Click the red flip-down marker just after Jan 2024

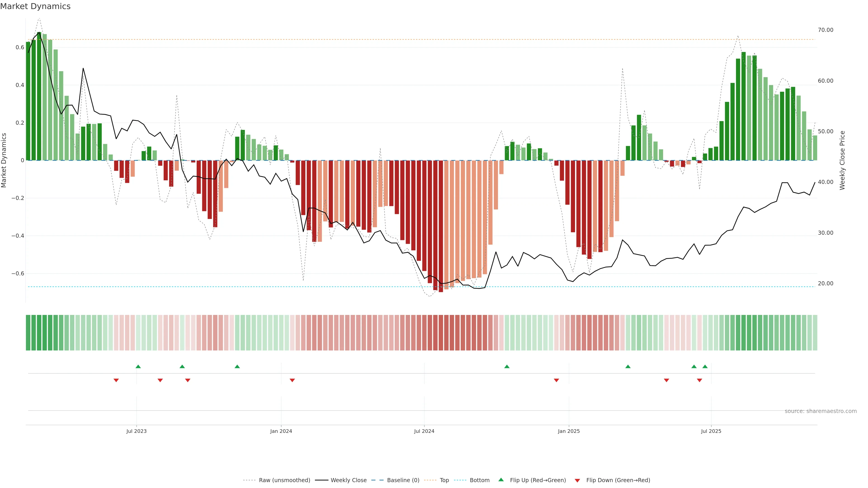pyautogui.click(x=292, y=380)
